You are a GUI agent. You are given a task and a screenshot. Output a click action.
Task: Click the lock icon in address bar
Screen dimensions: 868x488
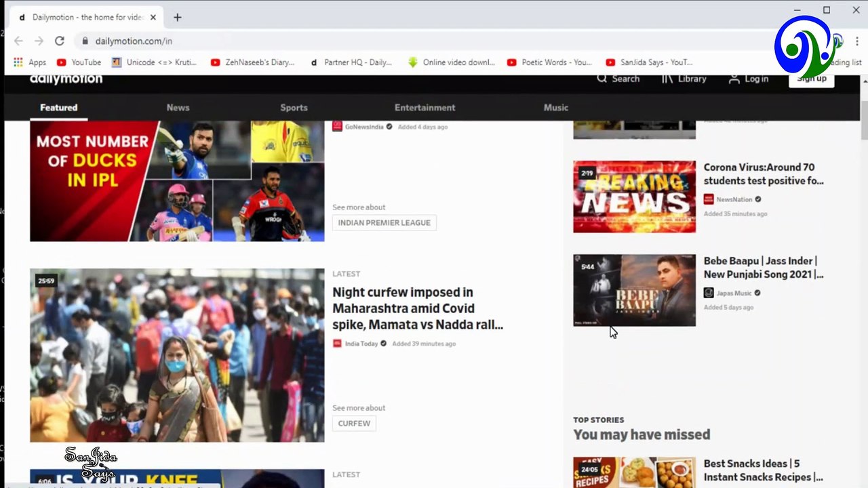coord(85,41)
